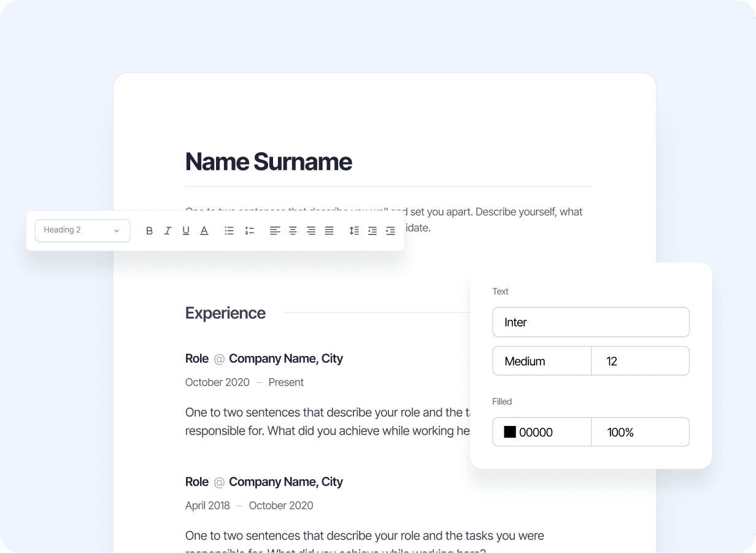Insert a bulleted list
This screenshot has height=553, width=756.
pos(229,231)
